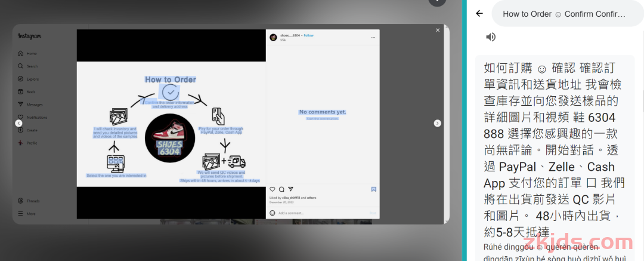Viewport: 644px width, 261px height.
Task: Go to previous post image arrow
Action: click(x=18, y=123)
